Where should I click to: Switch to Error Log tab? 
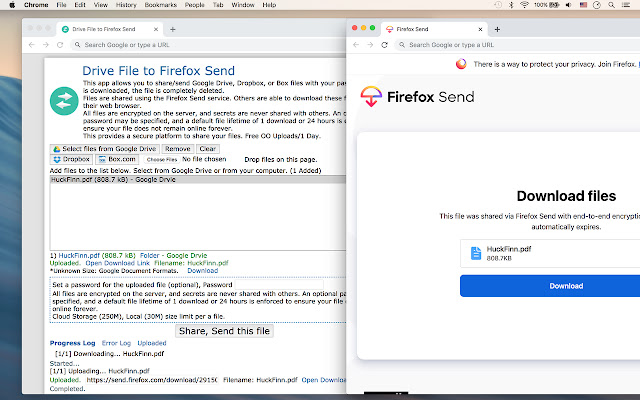click(116, 343)
